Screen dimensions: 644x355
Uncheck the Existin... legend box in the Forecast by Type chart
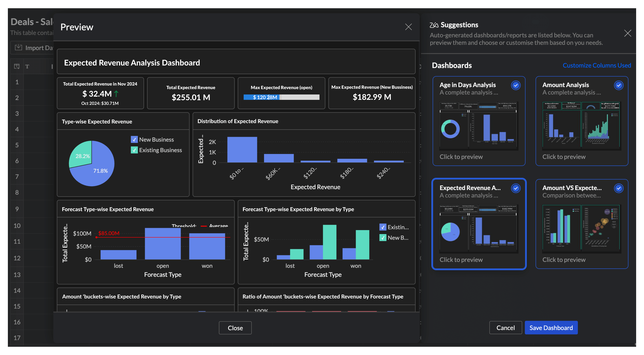click(x=383, y=227)
